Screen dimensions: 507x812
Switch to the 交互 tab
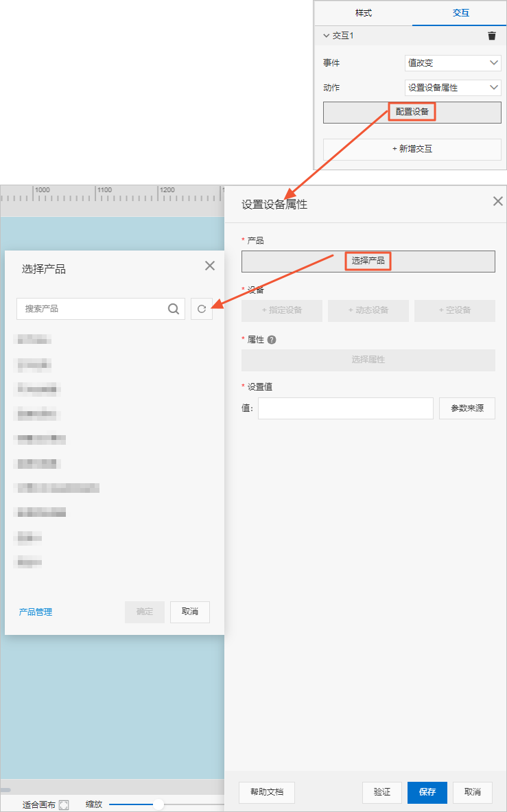pyautogui.click(x=460, y=13)
